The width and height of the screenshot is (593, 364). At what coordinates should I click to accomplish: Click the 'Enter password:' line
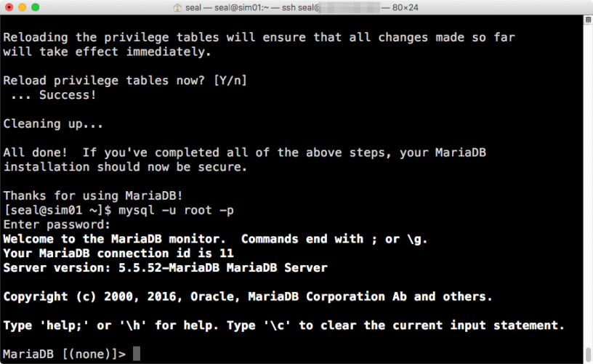[57, 225]
